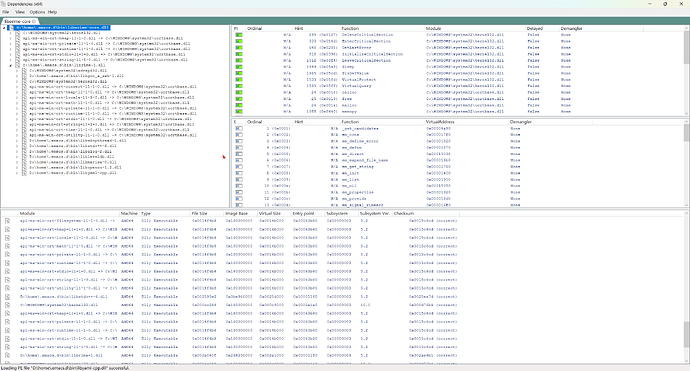Click the import icon next to memcpy
Screen dimensions: 690x371
239,112
